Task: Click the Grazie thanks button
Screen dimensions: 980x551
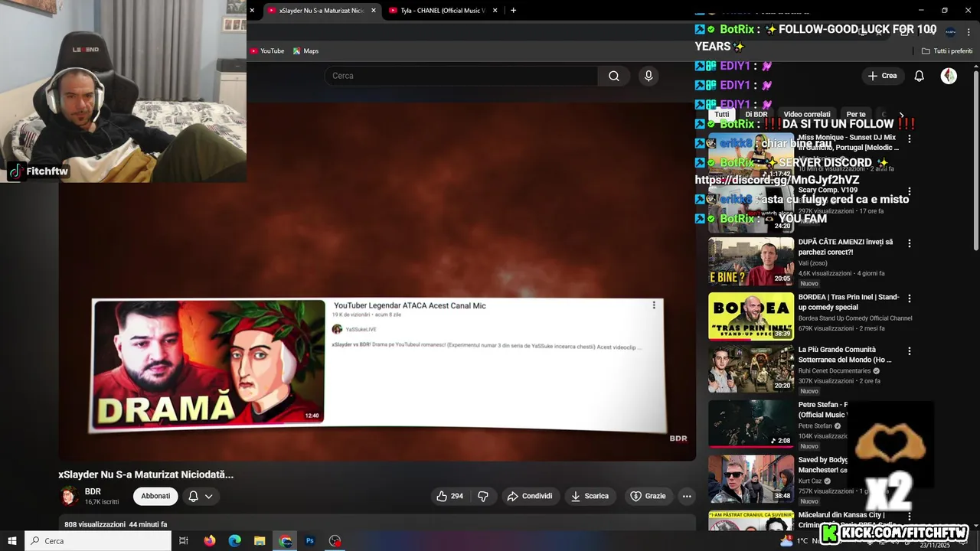Action: point(648,496)
